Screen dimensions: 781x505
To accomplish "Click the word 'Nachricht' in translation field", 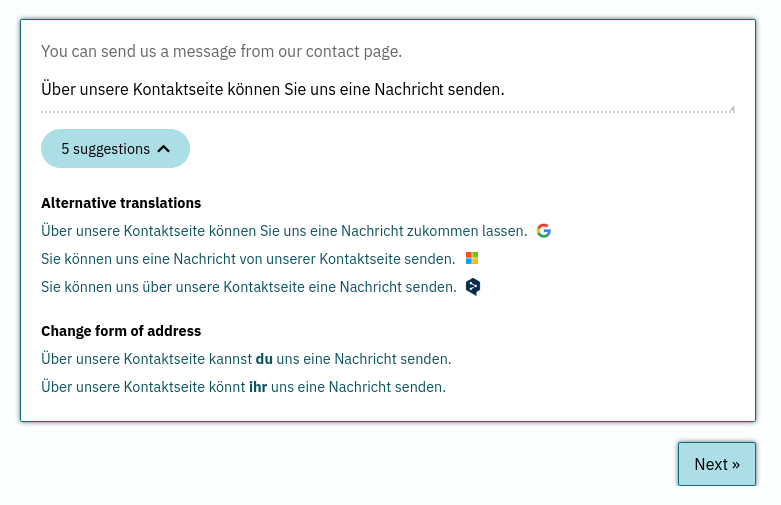I will [408, 89].
